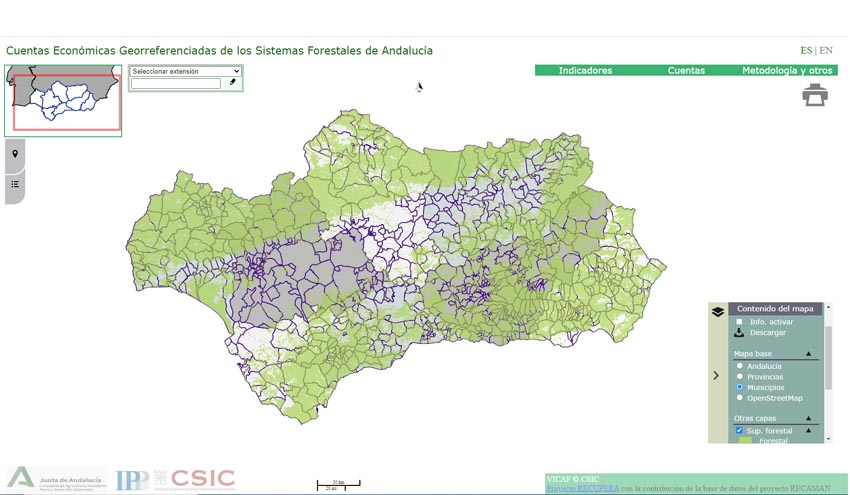Click the green Forestal legend swatch
This screenshot has width=850, height=495.
745,440
